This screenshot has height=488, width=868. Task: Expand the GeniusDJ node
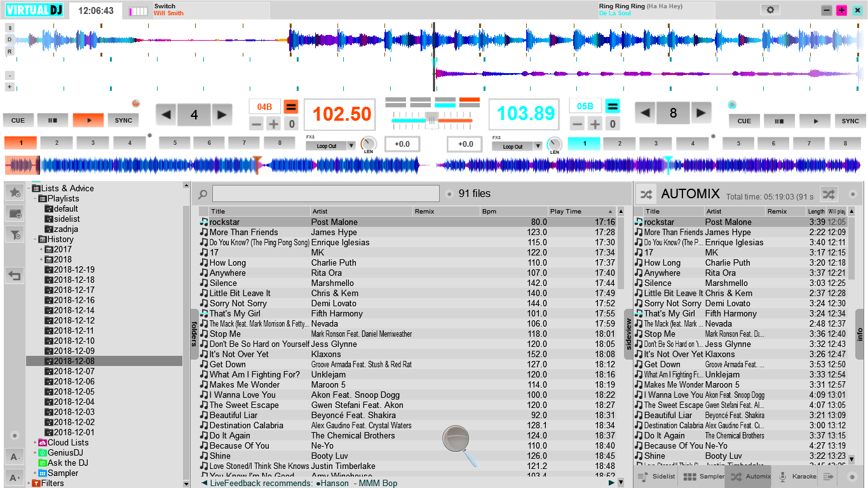pyautogui.click(x=36, y=452)
